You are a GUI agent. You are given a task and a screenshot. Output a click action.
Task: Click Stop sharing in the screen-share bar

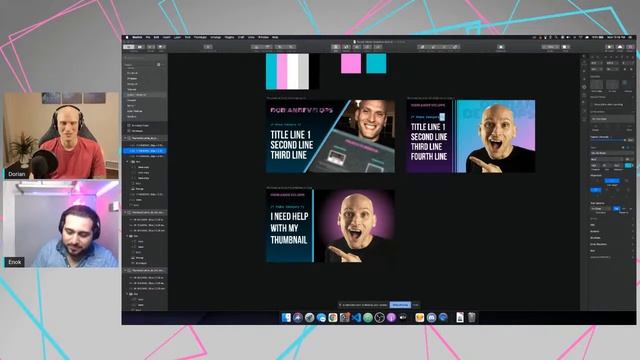point(400,305)
